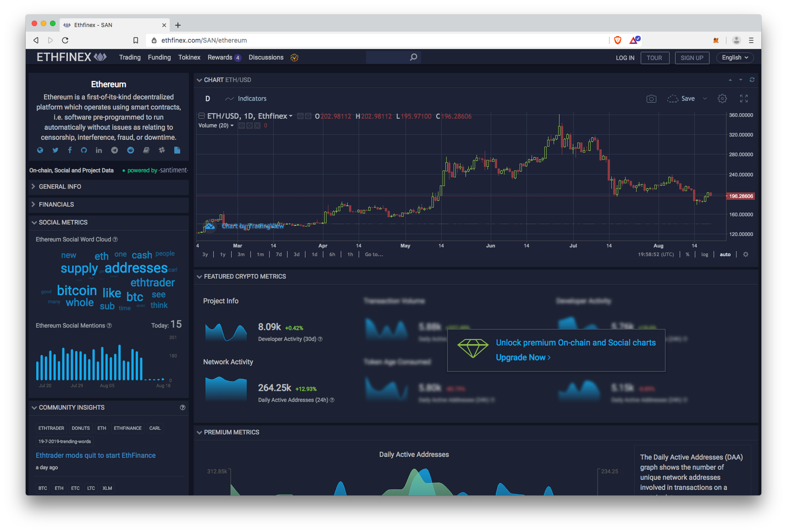The width and height of the screenshot is (787, 532).
Task: Collapse PREMIUM METRICS panel
Action: point(200,432)
